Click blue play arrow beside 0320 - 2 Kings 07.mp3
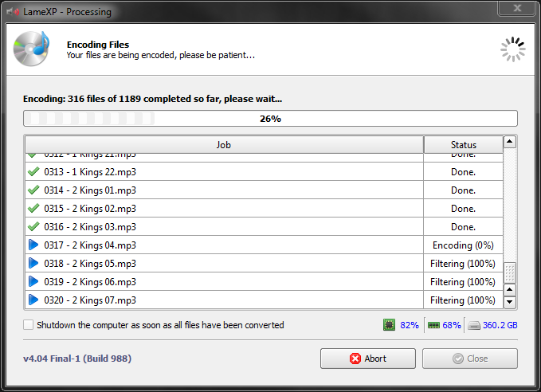 click(x=33, y=300)
